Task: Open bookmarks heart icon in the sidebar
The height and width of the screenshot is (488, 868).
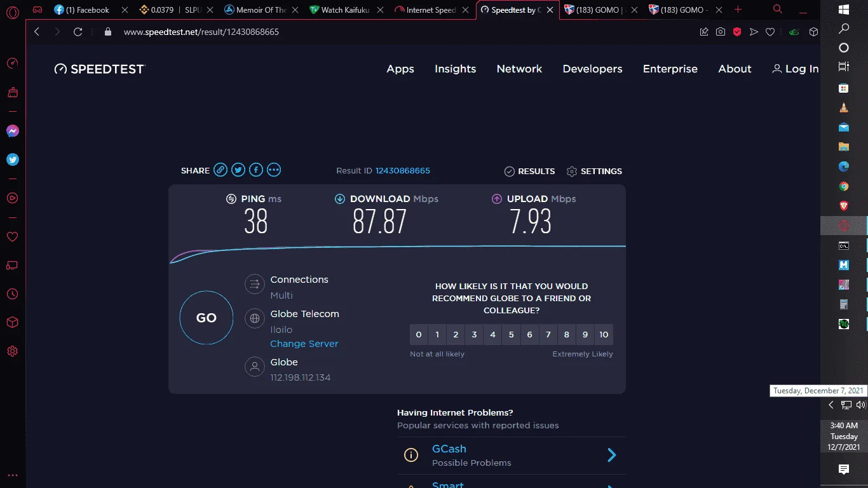Action: point(13,236)
